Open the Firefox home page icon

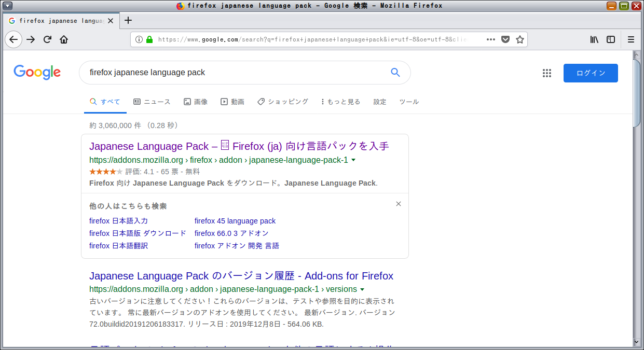pos(64,39)
